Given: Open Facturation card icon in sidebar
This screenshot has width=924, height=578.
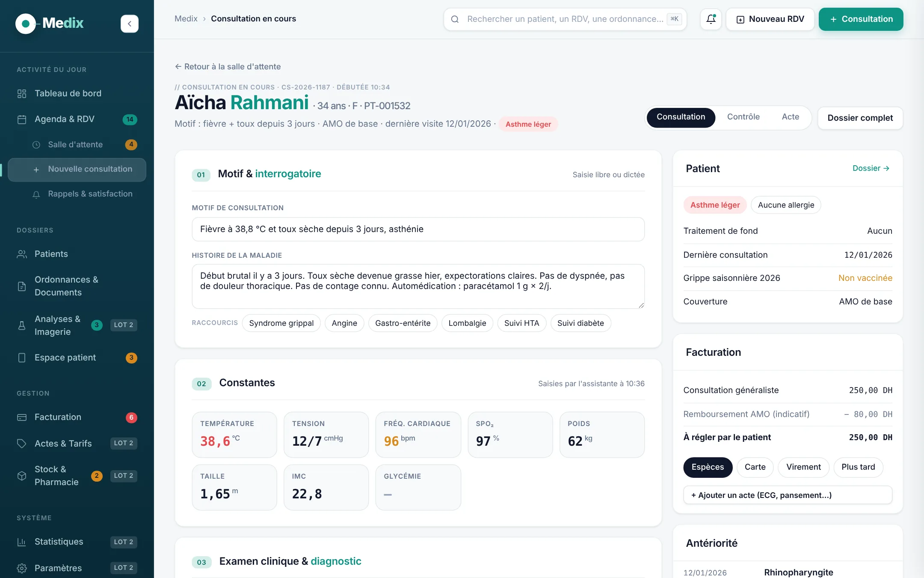Looking at the screenshot, I should [22, 417].
